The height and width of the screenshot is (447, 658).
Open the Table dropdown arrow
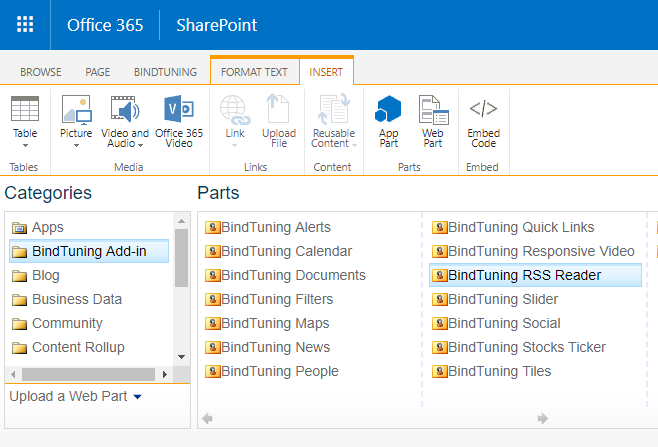(x=25, y=145)
